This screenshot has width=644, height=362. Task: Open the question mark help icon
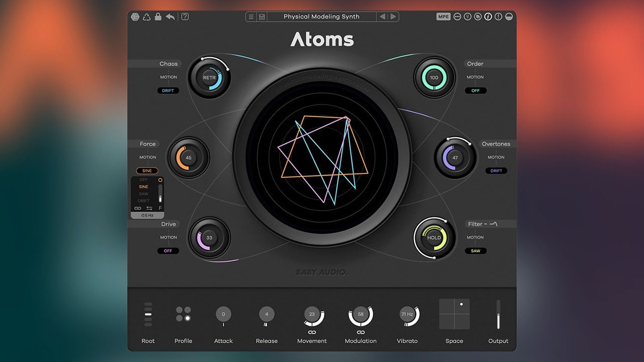185,17
